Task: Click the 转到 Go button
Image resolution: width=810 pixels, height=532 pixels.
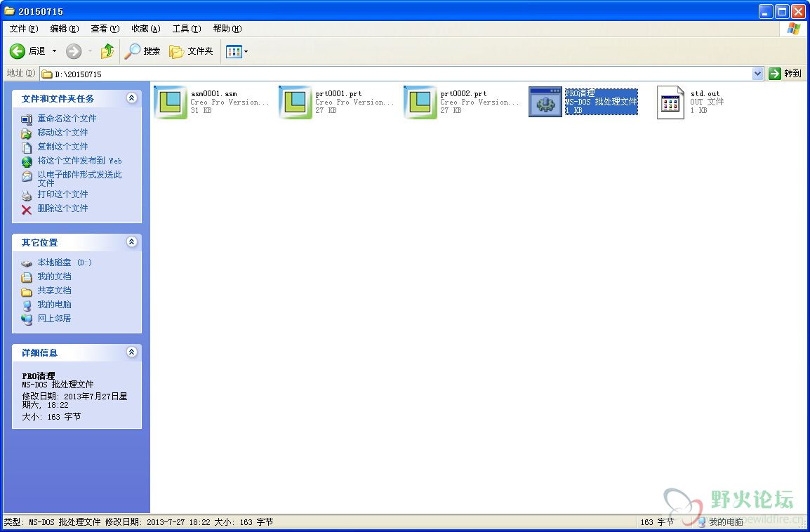Action: pyautogui.click(x=785, y=74)
